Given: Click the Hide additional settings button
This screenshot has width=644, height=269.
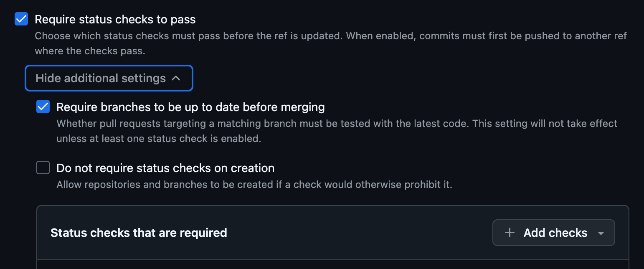Looking at the screenshot, I should coord(109,78).
